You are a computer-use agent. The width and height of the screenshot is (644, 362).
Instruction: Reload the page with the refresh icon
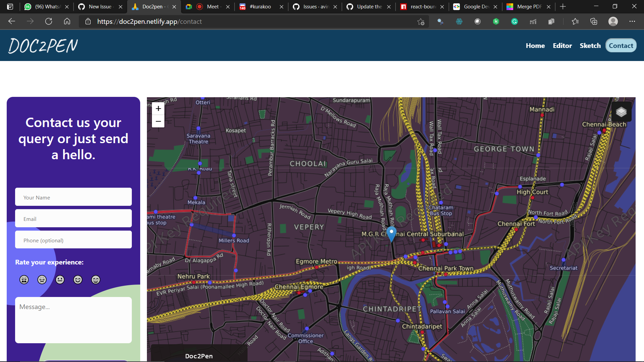click(49, 21)
